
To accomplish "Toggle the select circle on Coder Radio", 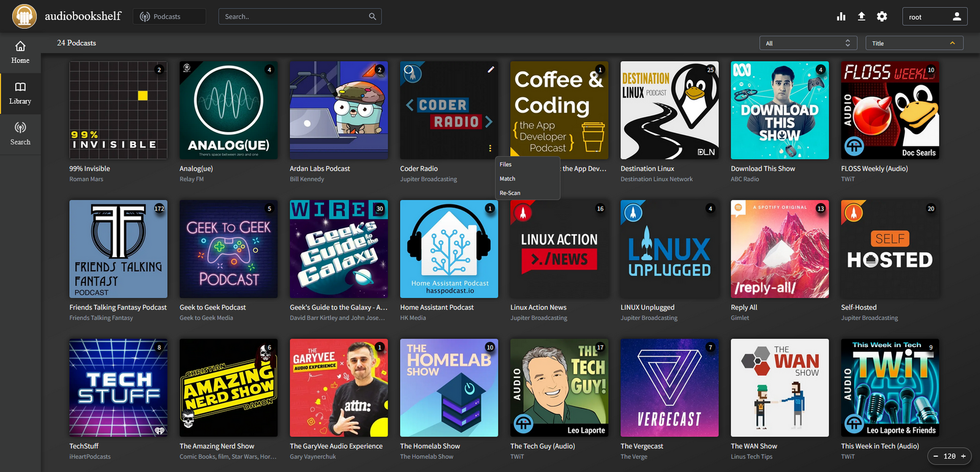I will pos(409,70).
